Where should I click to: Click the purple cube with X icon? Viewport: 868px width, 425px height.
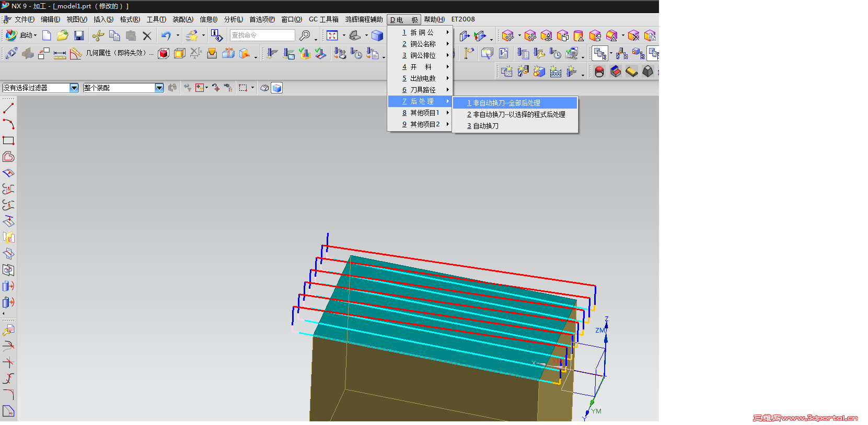tap(633, 36)
